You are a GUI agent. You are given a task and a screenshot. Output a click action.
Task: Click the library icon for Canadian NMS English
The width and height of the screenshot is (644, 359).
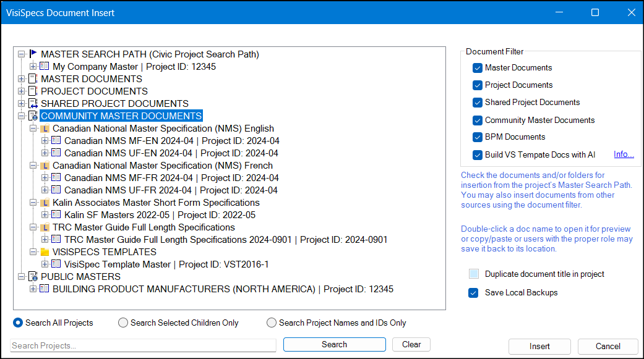tap(45, 129)
